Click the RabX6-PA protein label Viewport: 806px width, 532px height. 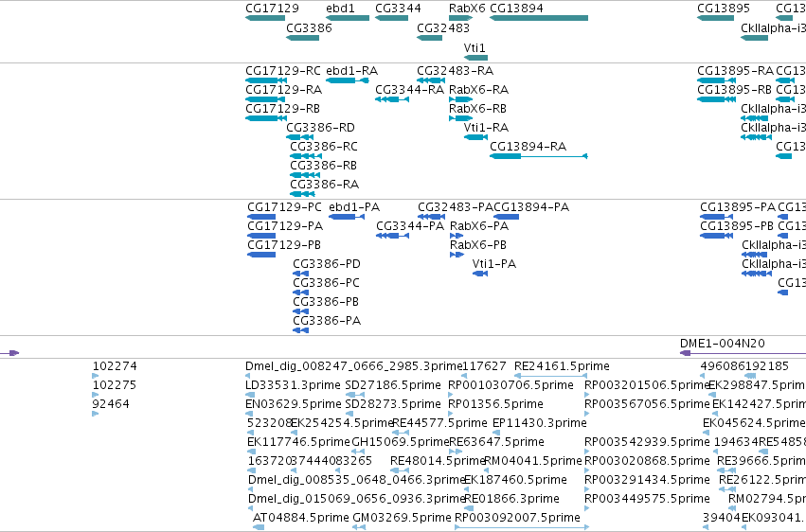(479, 226)
